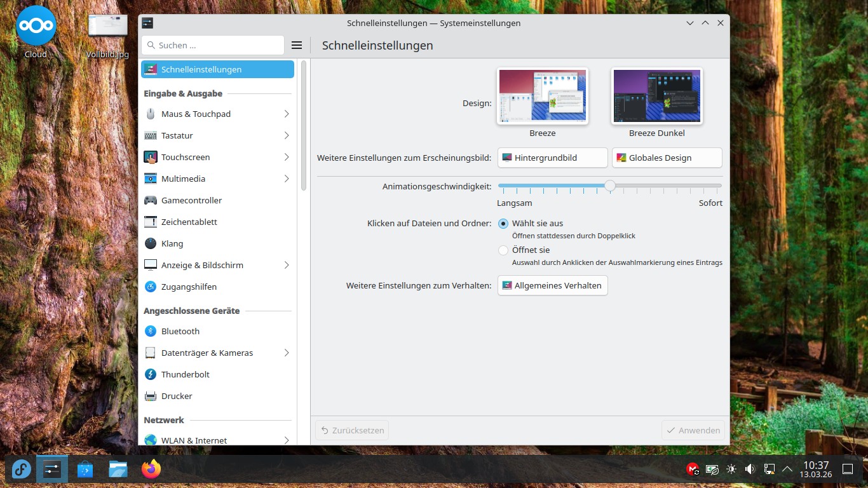Expand the Anzeige & Bildschirm chevron
This screenshot has height=488, width=868.
point(287,265)
